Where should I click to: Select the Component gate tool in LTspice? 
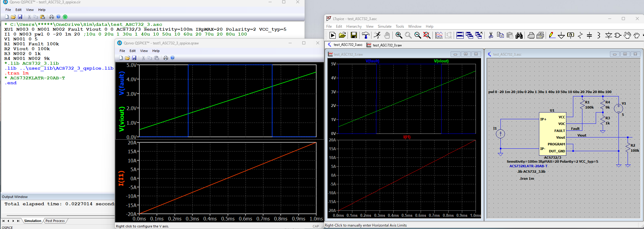pyautogui.click(x=618, y=35)
